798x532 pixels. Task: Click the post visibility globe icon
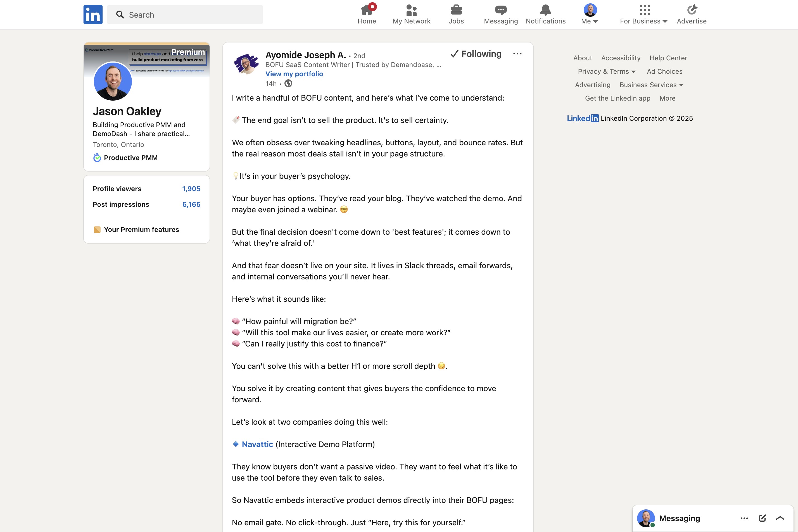point(288,84)
